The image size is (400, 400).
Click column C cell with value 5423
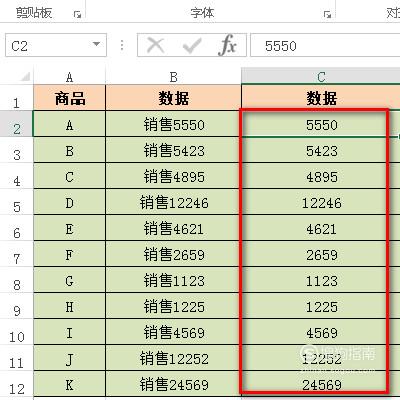(x=321, y=150)
